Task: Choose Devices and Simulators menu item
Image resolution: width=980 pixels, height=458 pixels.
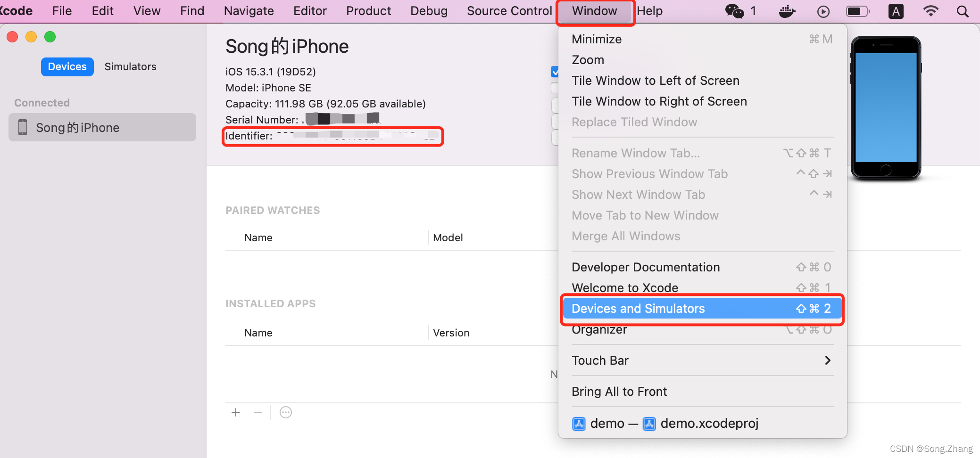Action: 703,309
